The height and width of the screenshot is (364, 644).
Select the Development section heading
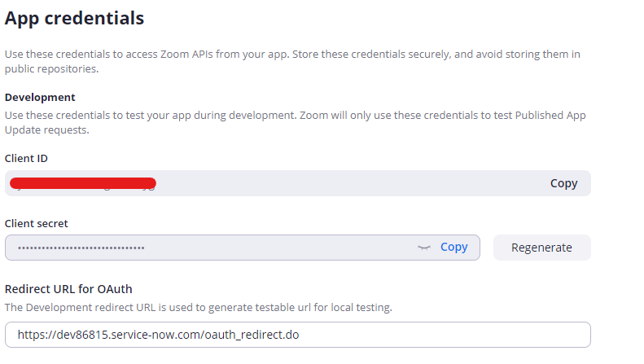click(x=40, y=98)
